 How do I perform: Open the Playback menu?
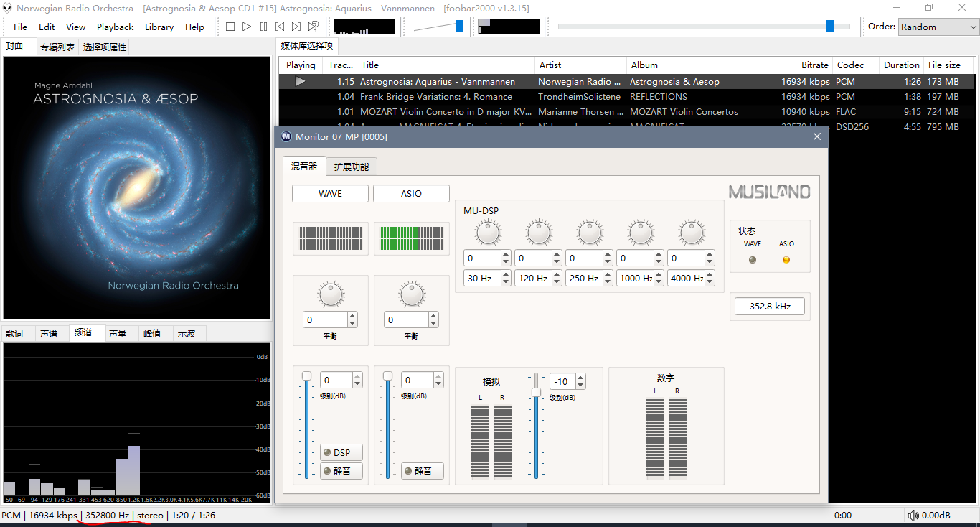(x=115, y=27)
